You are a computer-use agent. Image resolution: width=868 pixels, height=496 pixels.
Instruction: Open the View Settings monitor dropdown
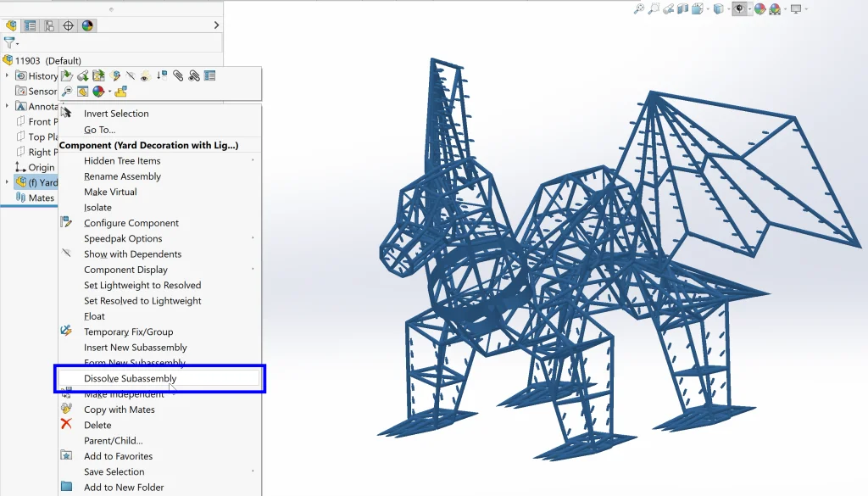tap(804, 9)
